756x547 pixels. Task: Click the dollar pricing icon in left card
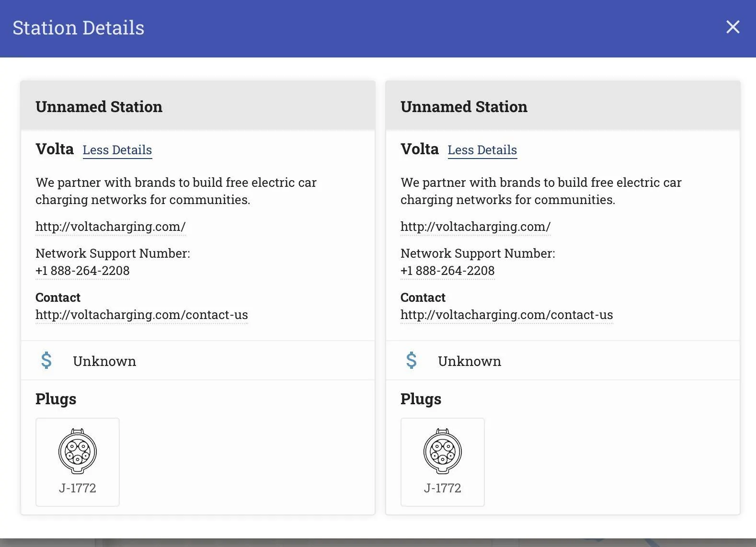46,361
